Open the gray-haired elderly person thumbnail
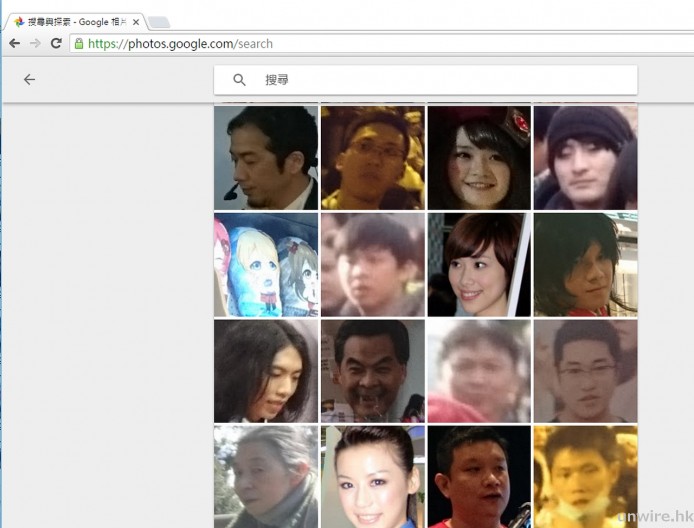Screen dimensions: 694x528 265,476
